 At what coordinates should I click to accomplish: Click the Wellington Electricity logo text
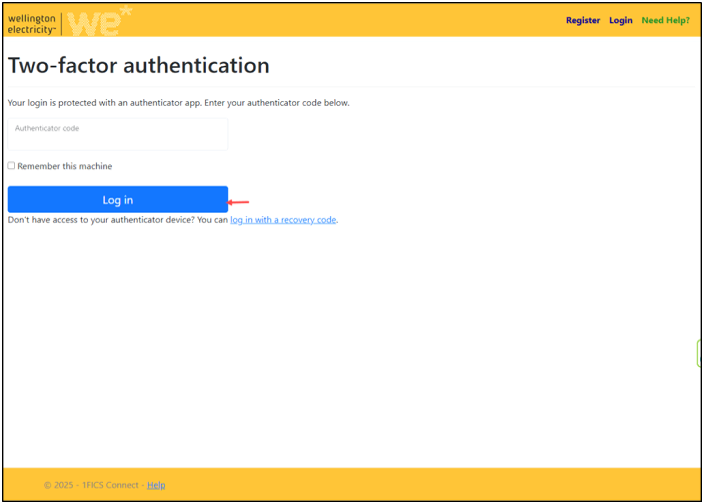[x=32, y=24]
